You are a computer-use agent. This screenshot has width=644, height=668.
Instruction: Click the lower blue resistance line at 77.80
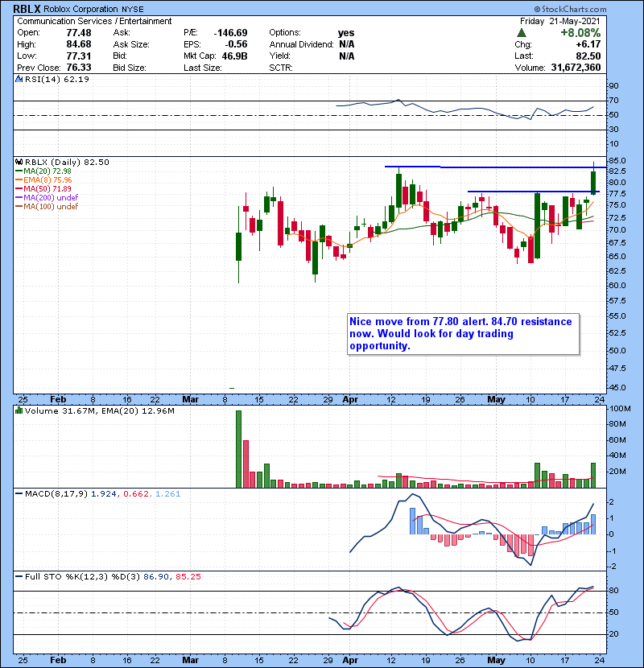pyautogui.click(x=533, y=192)
